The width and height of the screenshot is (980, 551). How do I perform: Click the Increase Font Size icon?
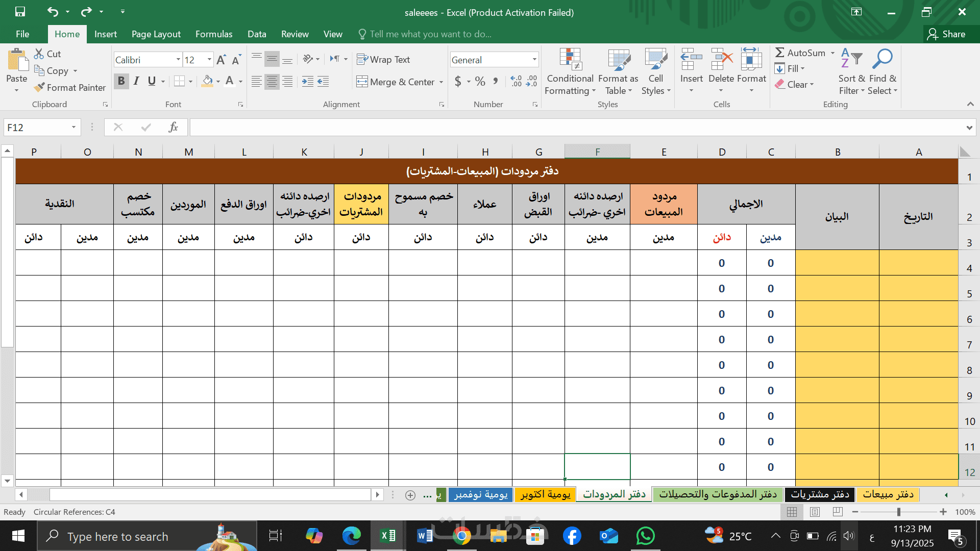[221, 60]
